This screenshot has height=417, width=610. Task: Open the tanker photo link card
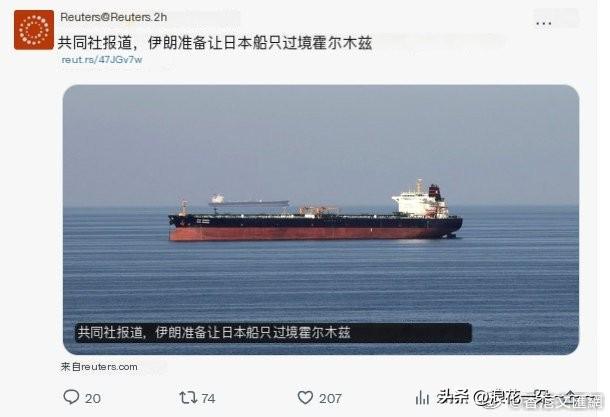point(321,219)
